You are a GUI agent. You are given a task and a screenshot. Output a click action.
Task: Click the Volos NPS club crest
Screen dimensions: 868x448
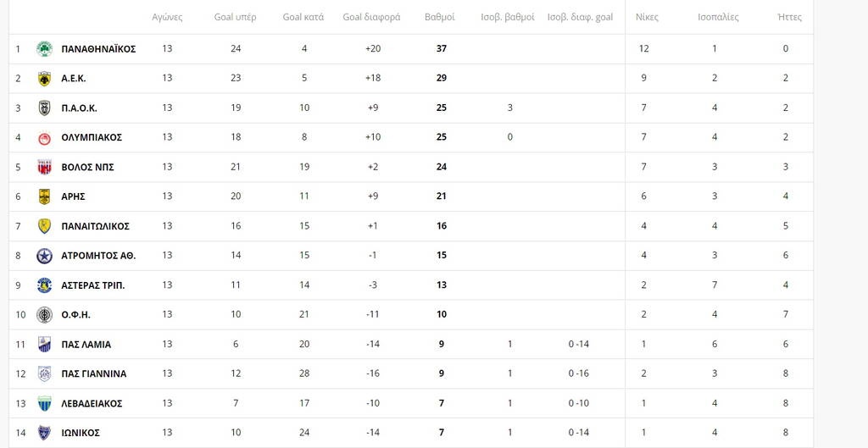click(x=44, y=167)
